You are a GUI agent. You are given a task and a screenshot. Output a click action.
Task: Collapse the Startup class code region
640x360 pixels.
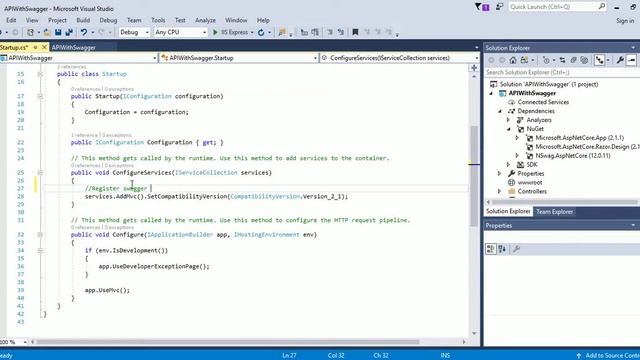pyautogui.click(x=40, y=74)
